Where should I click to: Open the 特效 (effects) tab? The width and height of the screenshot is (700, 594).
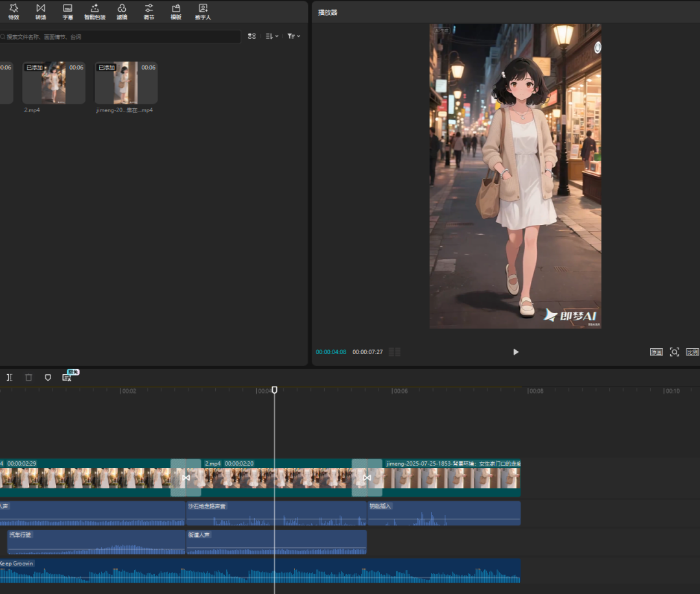(14, 12)
